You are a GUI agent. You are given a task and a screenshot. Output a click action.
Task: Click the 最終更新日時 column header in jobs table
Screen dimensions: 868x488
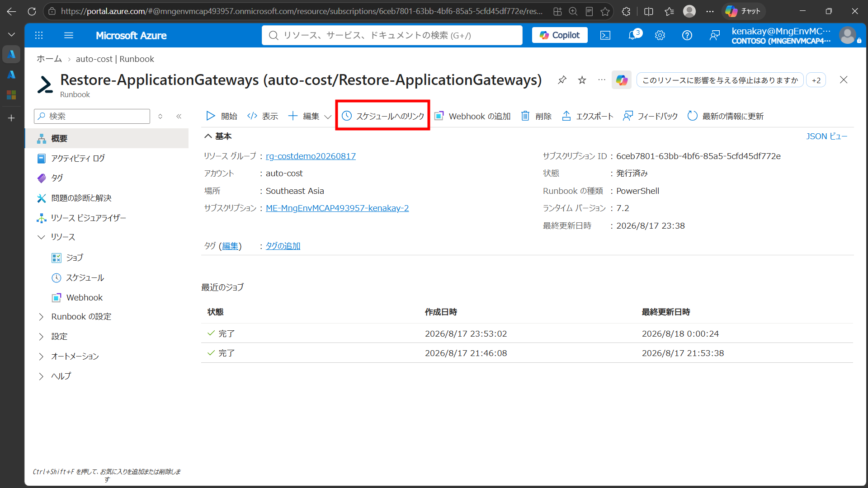(x=666, y=312)
